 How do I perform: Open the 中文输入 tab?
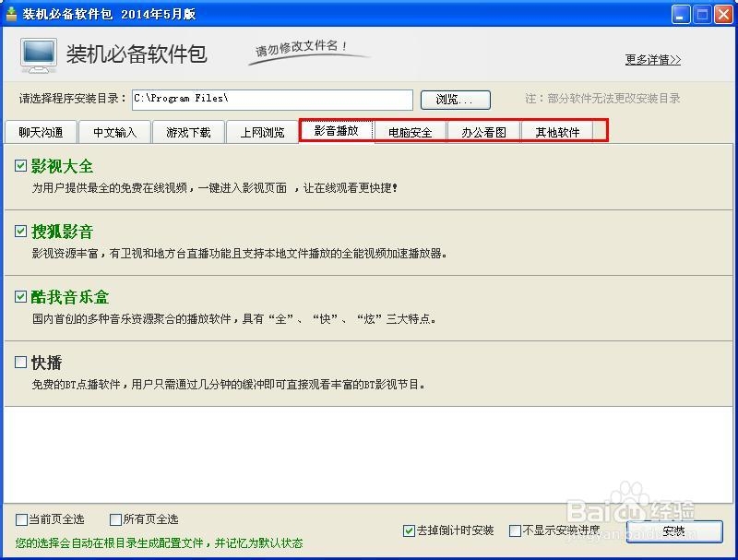point(114,132)
